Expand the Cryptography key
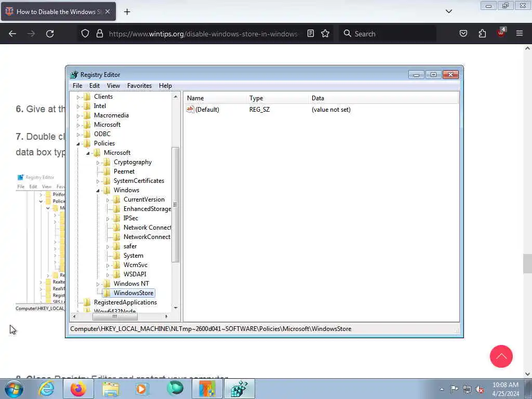The image size is (532, 399). pos(98,163)
